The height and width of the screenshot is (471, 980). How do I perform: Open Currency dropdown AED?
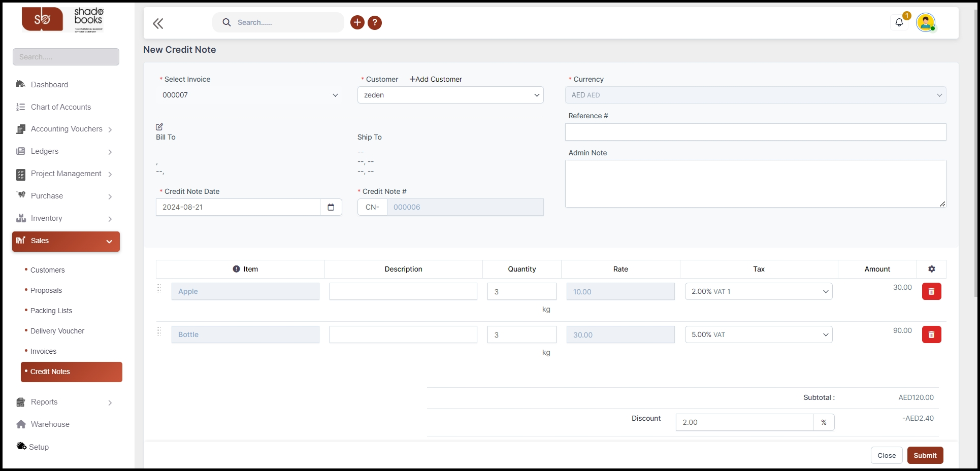coord(756,95)
